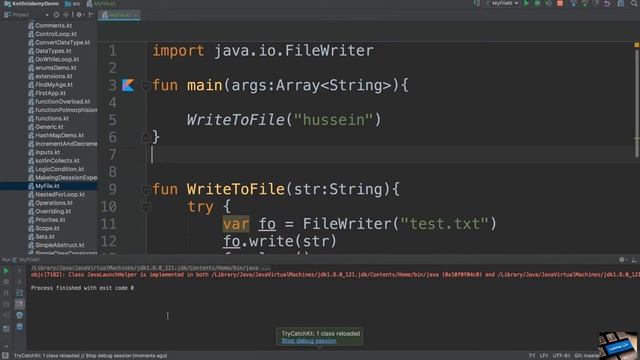Image resolution: width=640 pixels, height=360 pixels.
Task: Print the console output
Action: coord(19,315)
